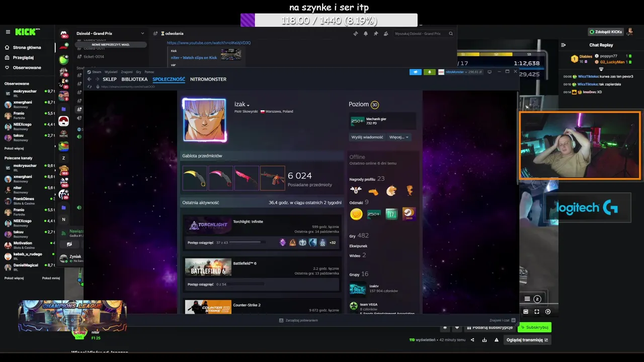Switch to SPOŁECZNOŚĆ tab in Steam

[x=169, y=79]
